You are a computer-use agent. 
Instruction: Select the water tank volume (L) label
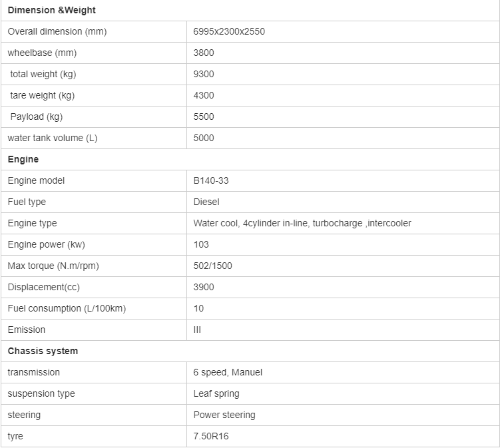coord(53,138)
